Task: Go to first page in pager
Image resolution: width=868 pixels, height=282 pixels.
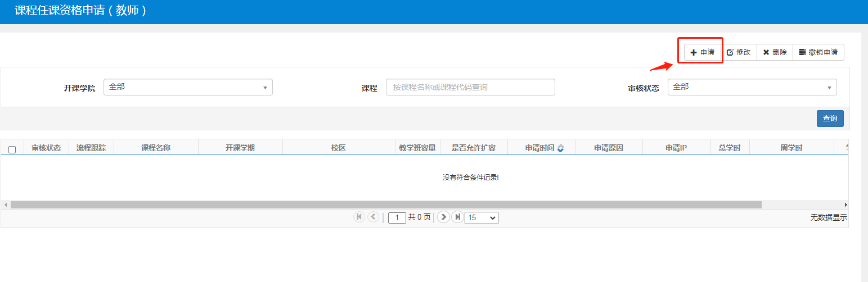Action: (359, 217)
